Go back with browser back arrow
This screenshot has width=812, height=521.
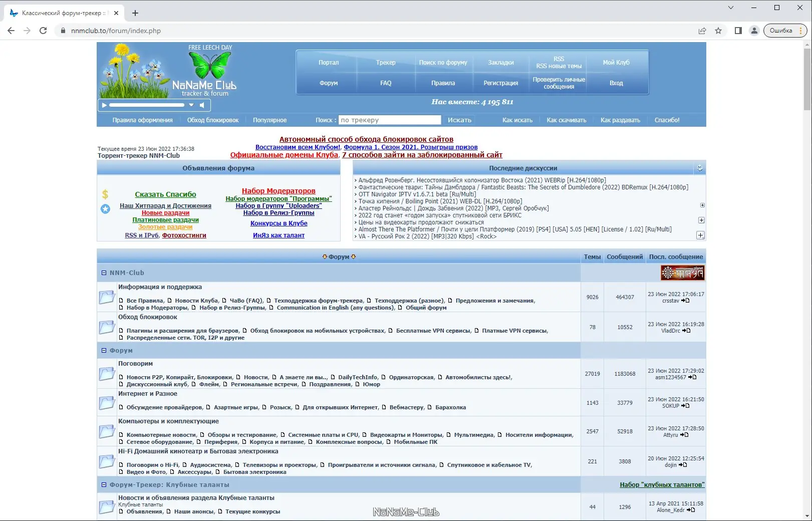click(11, 31)
